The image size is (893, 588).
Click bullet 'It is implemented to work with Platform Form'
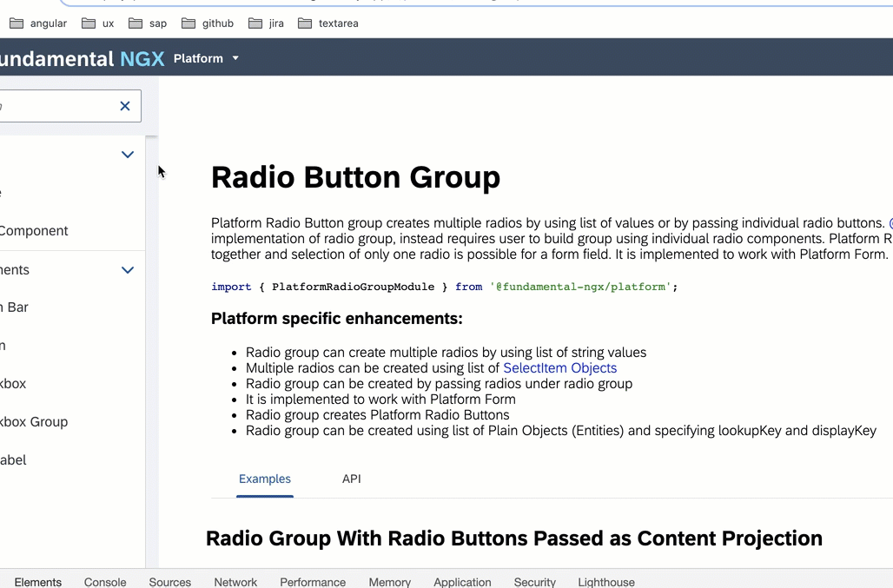tap(380, 399)
